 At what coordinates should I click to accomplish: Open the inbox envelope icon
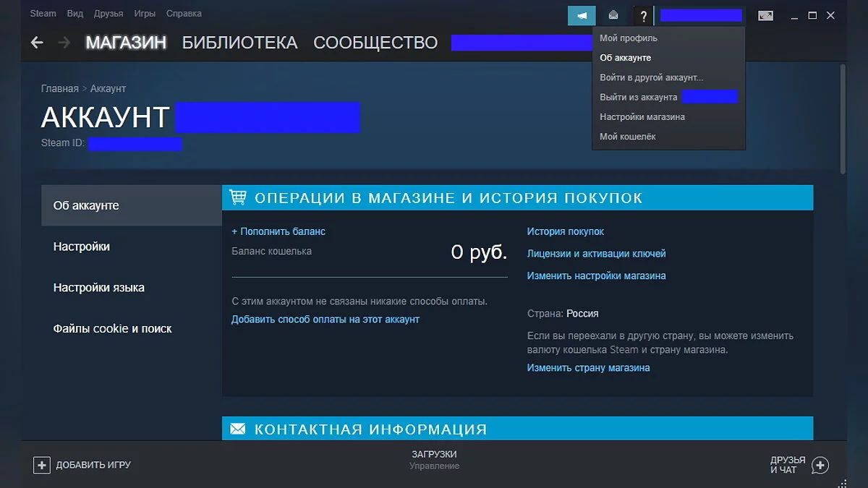click(x=613, y=16)
